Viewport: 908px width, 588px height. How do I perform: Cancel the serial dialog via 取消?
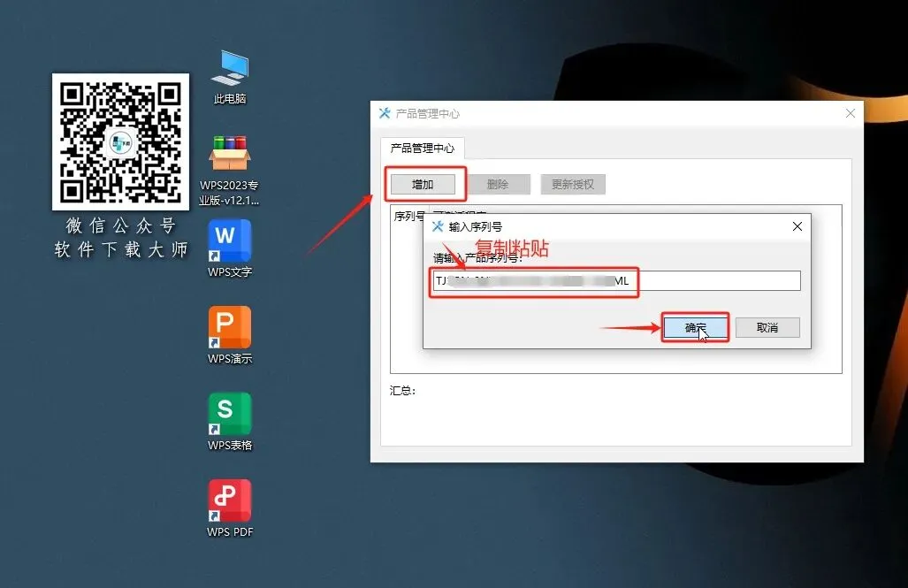[767, 327]
